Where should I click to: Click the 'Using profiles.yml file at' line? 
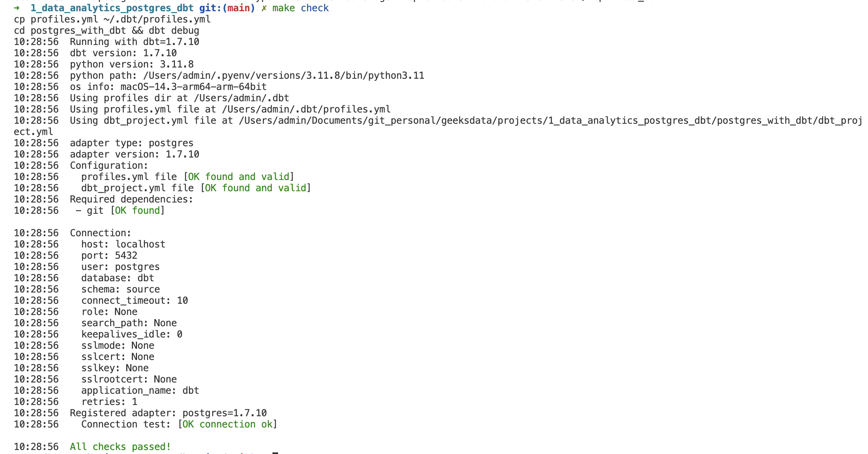(230, 109)
